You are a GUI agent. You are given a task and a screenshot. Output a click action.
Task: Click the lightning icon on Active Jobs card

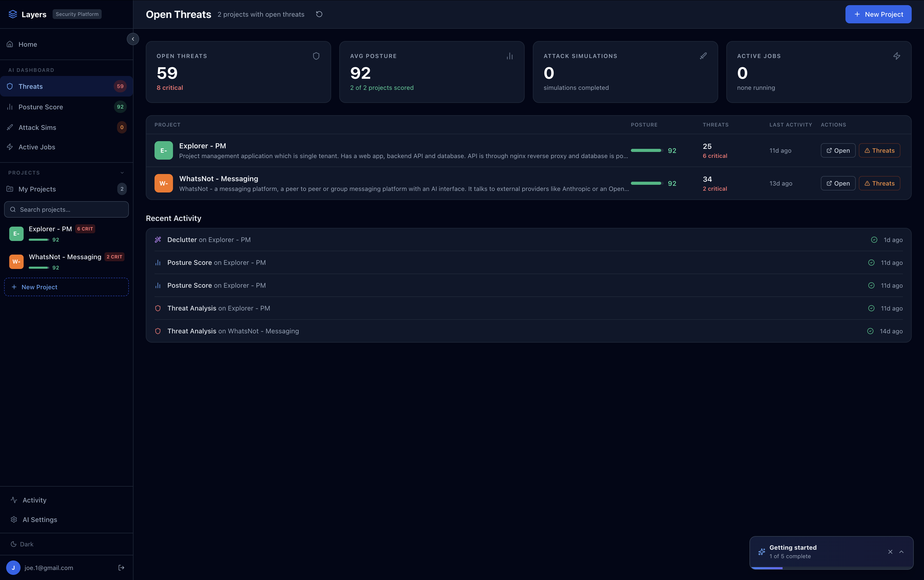pos(897,56)
